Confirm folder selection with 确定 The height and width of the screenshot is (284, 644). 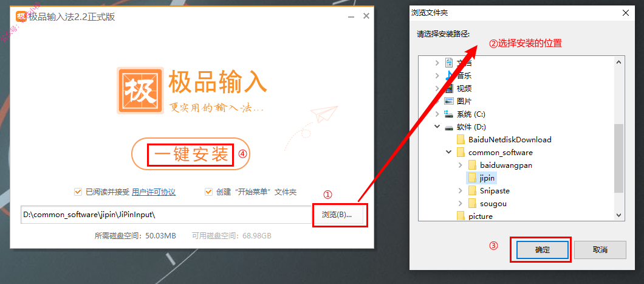pyautogui.click(x=542, y=250)
